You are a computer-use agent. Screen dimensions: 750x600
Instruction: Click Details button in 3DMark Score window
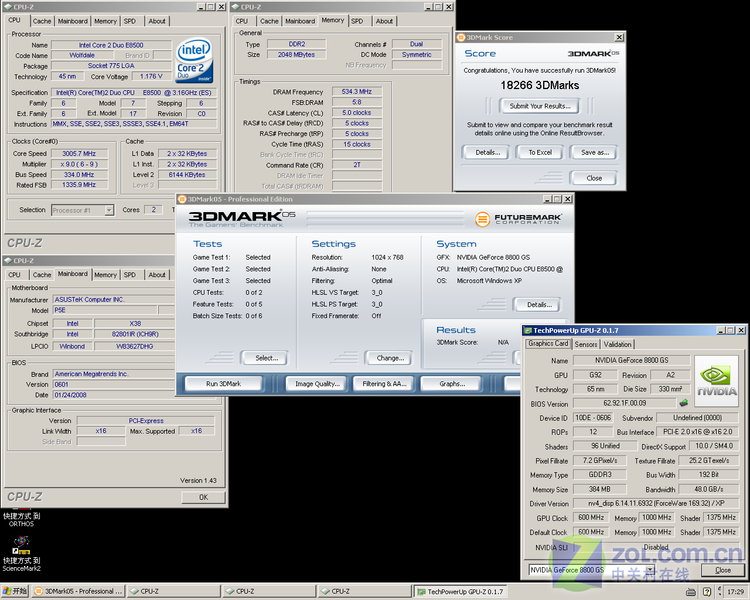pyautogui.click(x=487, y=153)
